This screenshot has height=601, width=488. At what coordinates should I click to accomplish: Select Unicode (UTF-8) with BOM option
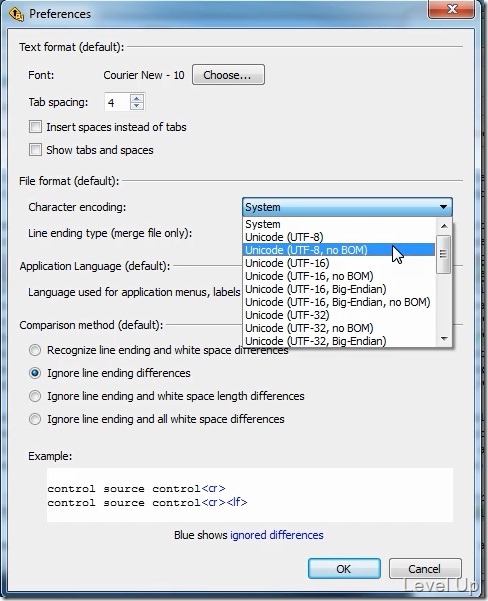pyautogui.click(x=339, y=237)
